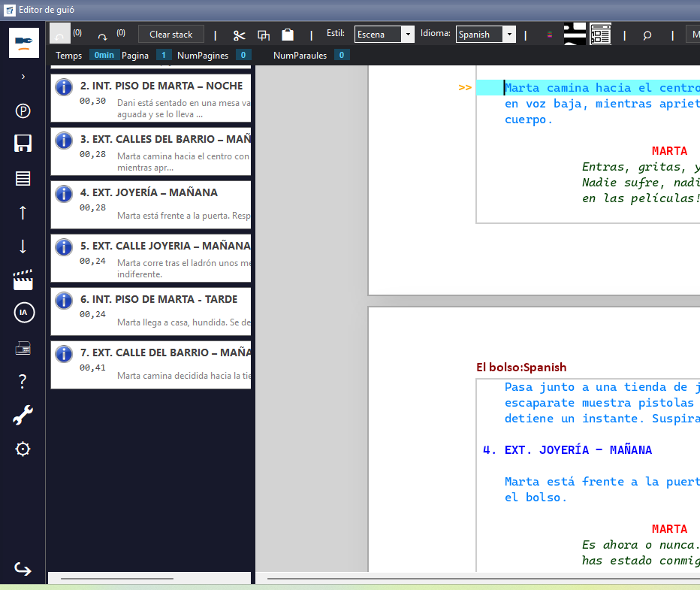Move scene down with the down arrow
700x590 pixels.
23,246
